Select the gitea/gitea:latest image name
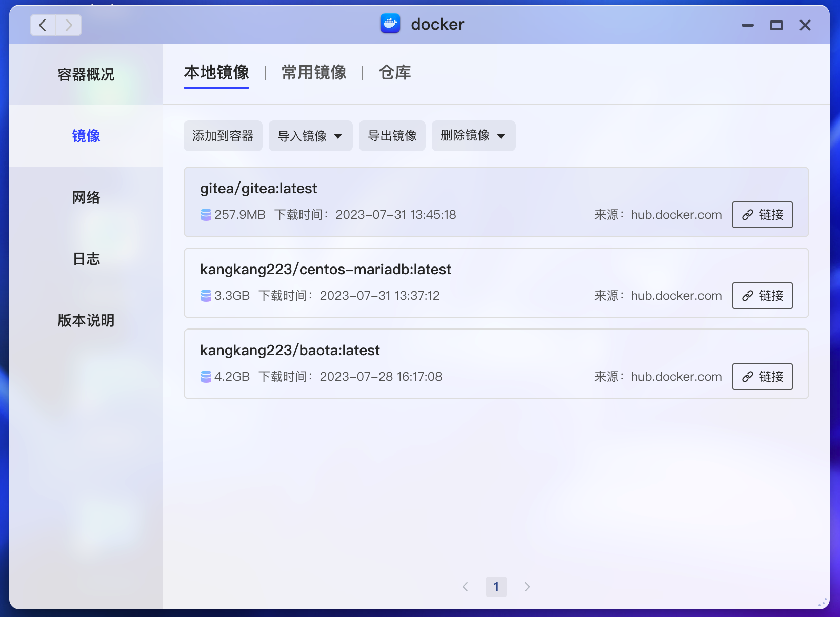 point(258,189)
